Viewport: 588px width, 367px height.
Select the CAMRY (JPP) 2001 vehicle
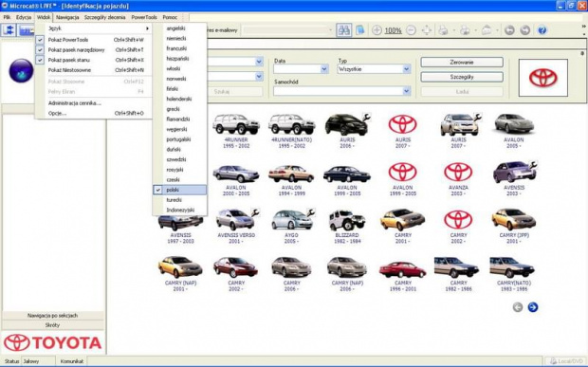pyautogui.click(x=514, y=227)
